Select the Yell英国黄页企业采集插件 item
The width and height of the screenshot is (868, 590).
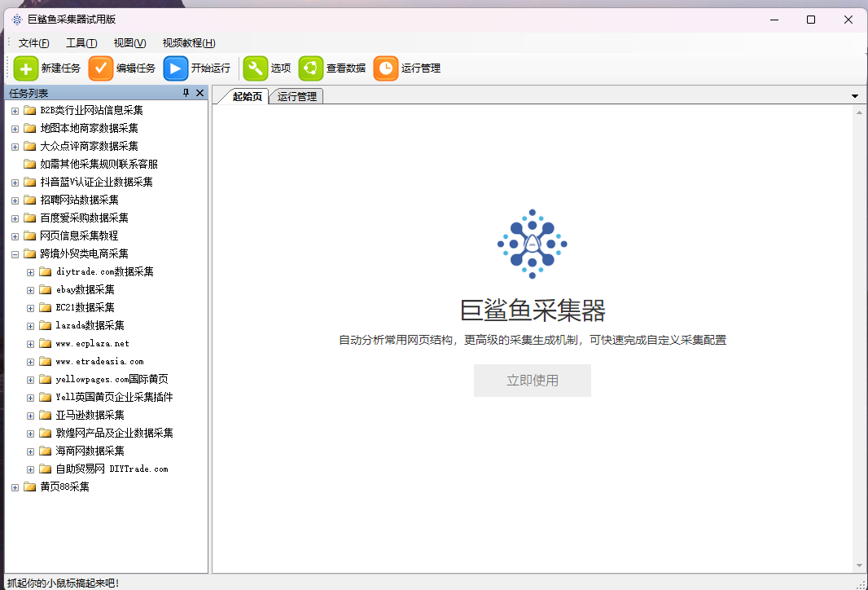click(114, 397)
